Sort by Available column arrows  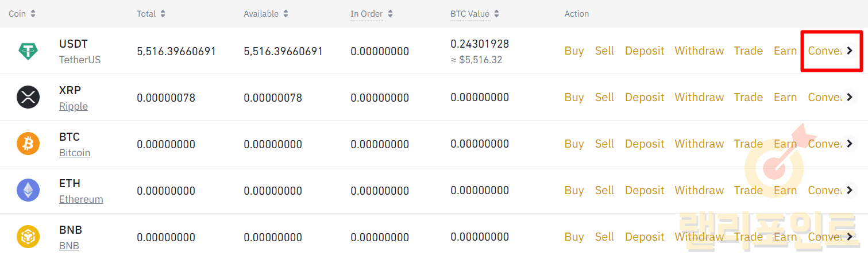point(286,14)
